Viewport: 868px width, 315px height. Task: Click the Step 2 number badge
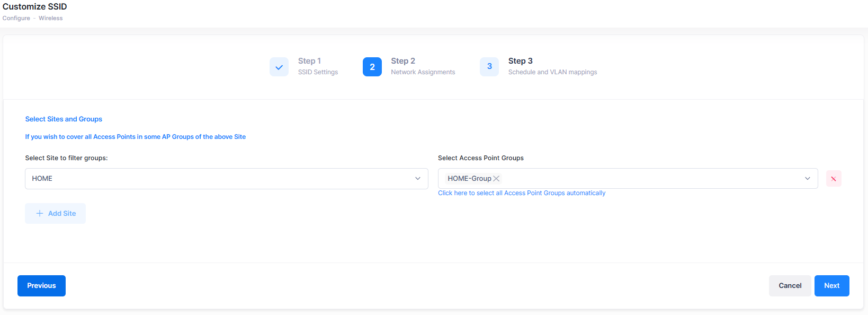pos(372,67)
